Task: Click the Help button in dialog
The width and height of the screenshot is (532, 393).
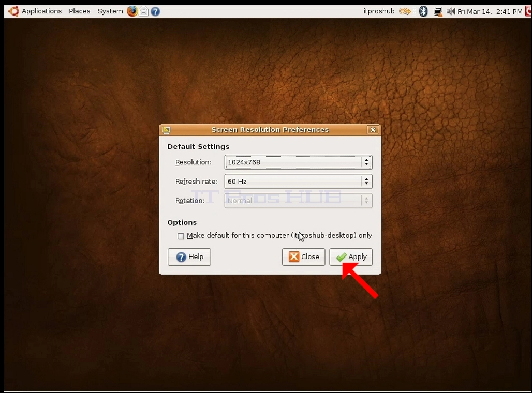Action: (x=189, y=257)
